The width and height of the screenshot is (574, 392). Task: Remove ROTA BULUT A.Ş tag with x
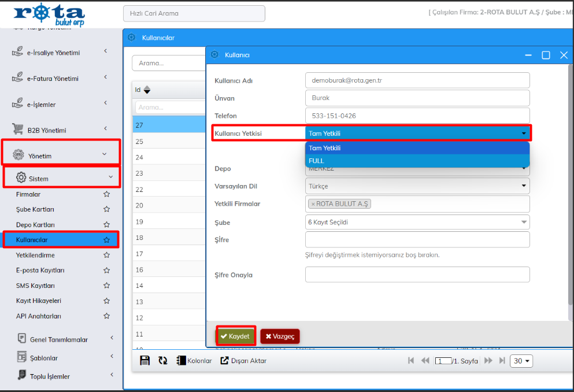coord(313,204)
